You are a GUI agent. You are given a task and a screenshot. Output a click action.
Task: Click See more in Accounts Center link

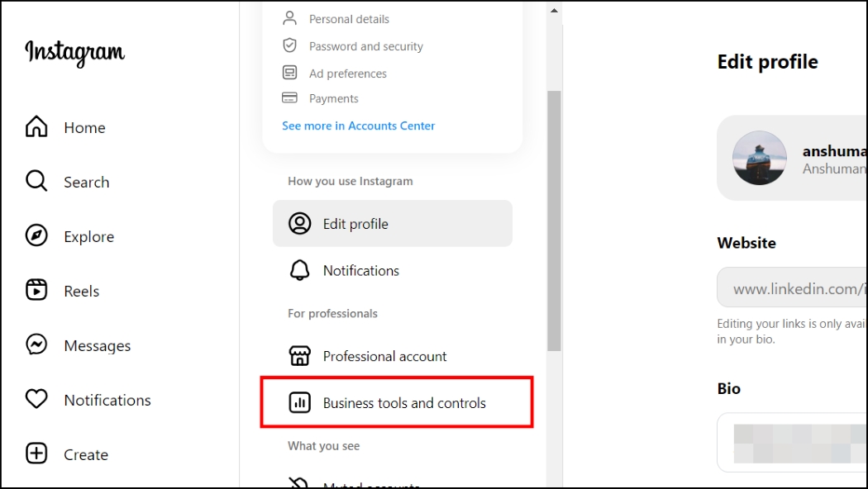point(358,126)
